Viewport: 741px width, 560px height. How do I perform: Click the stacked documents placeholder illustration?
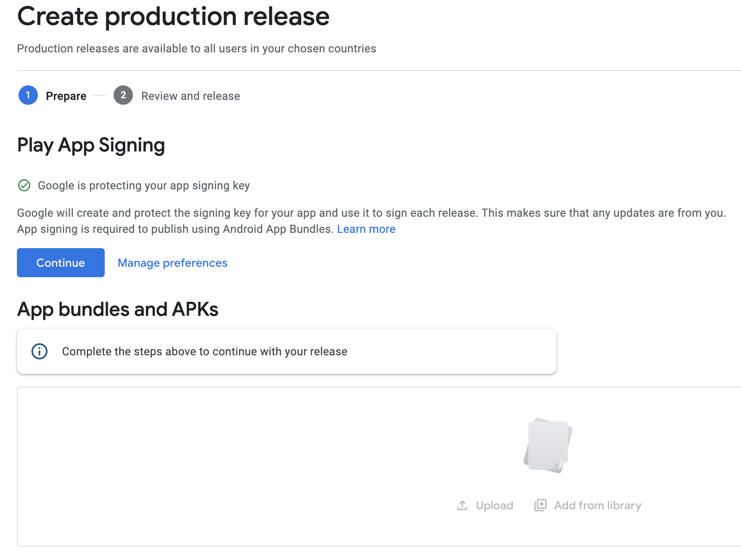pyautogui.click(x=548, y=446)
